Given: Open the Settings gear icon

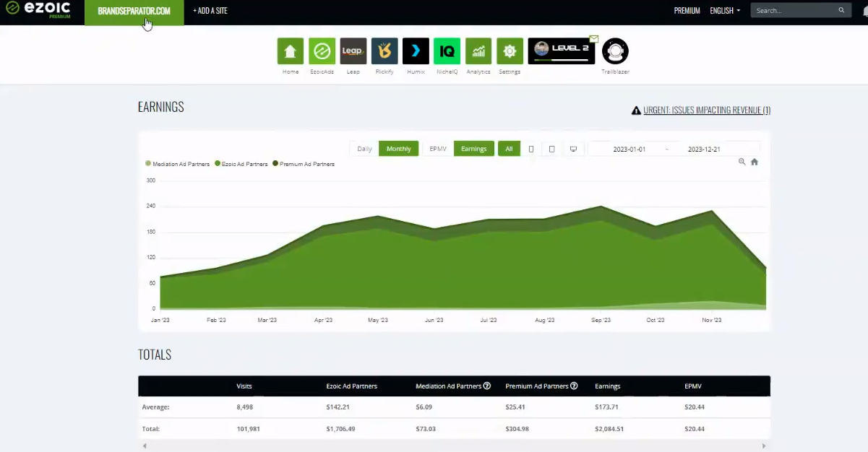Looking at the screenshot, I should (x=510, y=51).
